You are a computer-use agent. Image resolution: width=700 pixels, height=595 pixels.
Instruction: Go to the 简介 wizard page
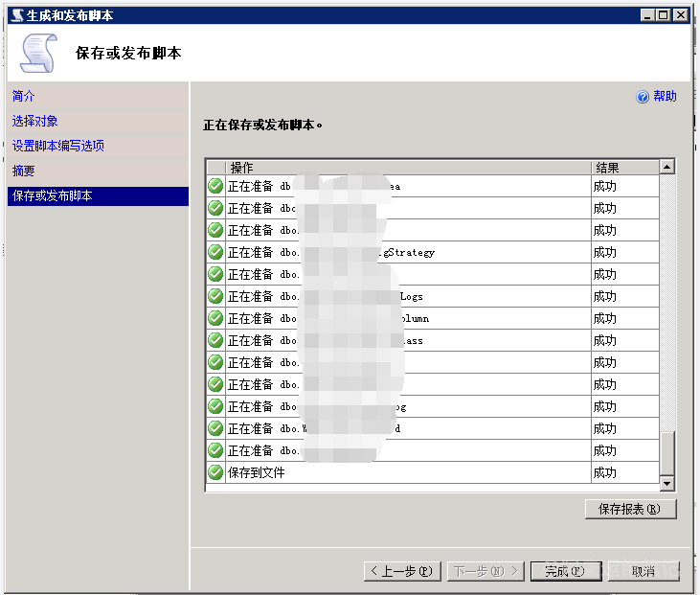point(24,96)
